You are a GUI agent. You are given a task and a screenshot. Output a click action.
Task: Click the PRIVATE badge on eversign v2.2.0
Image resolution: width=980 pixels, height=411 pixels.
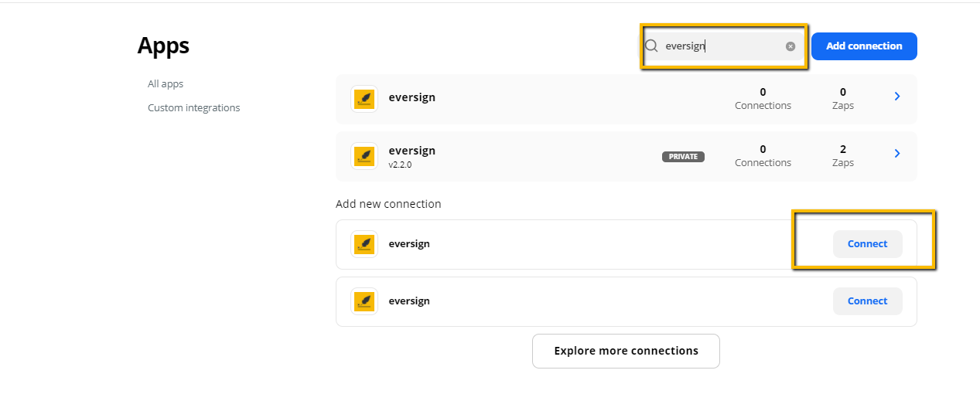click(683, 157)
